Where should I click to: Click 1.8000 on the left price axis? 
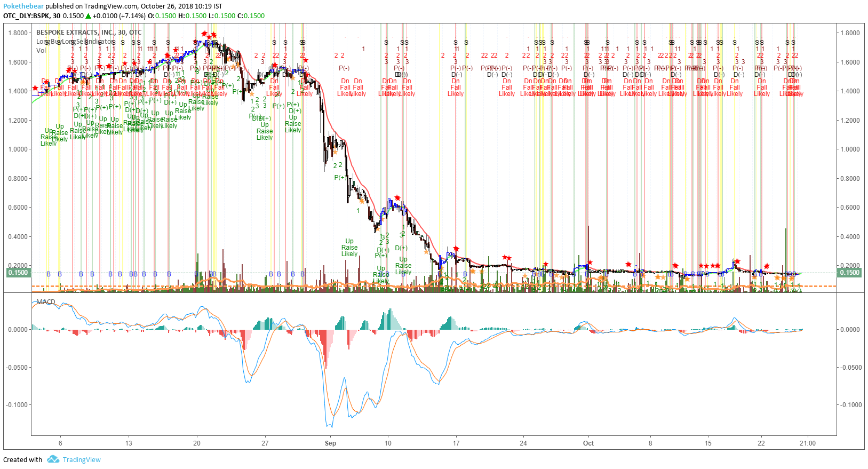point(18,33)
